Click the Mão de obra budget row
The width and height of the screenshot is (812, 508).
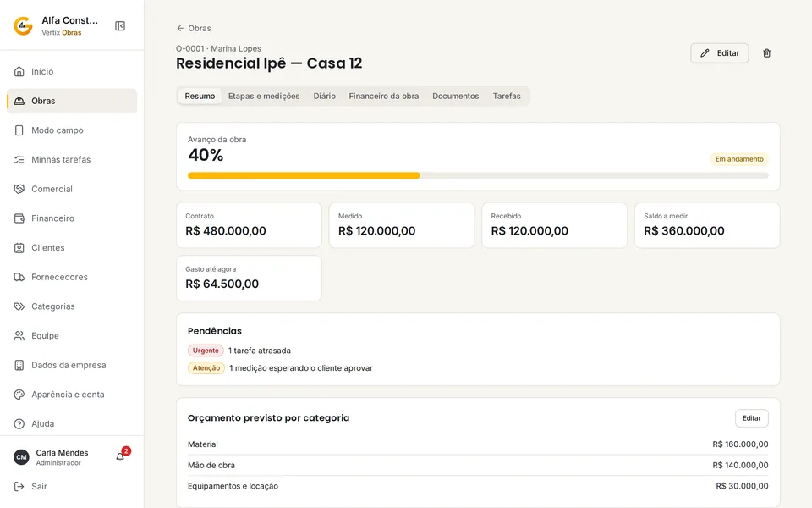pos(478,465)
